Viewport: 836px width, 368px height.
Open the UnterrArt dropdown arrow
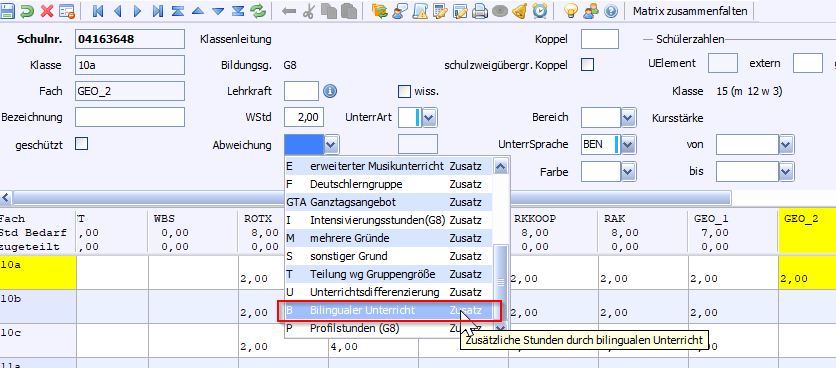430,117
